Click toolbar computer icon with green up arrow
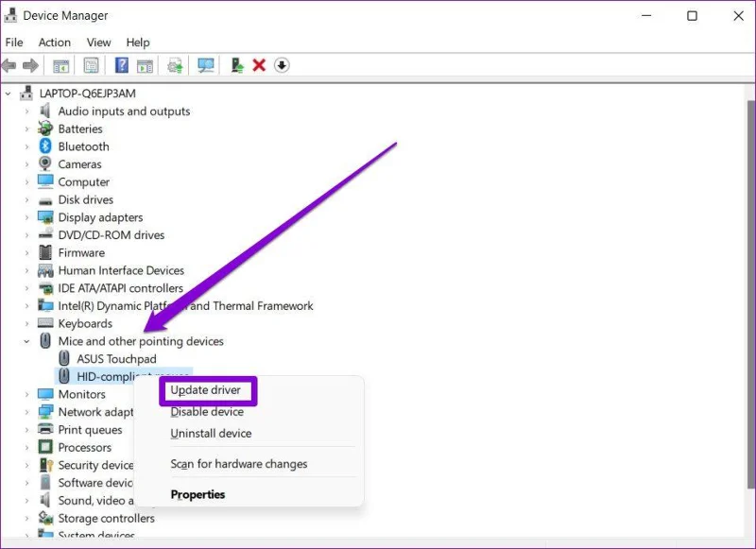This screenshot has height=549, width=756. pyautogui.click(x=237, y=65)
